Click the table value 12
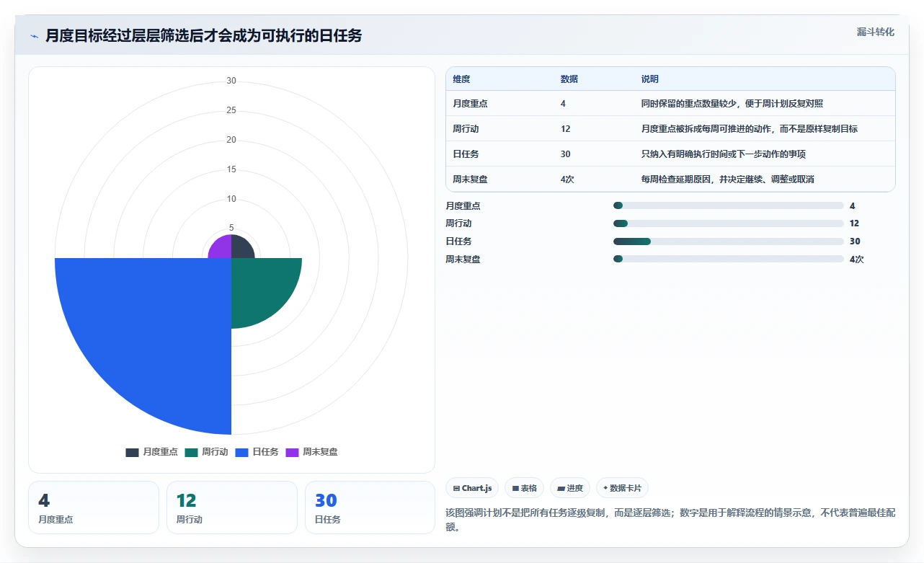Screen dimensions: 924x563 point(565,129)
